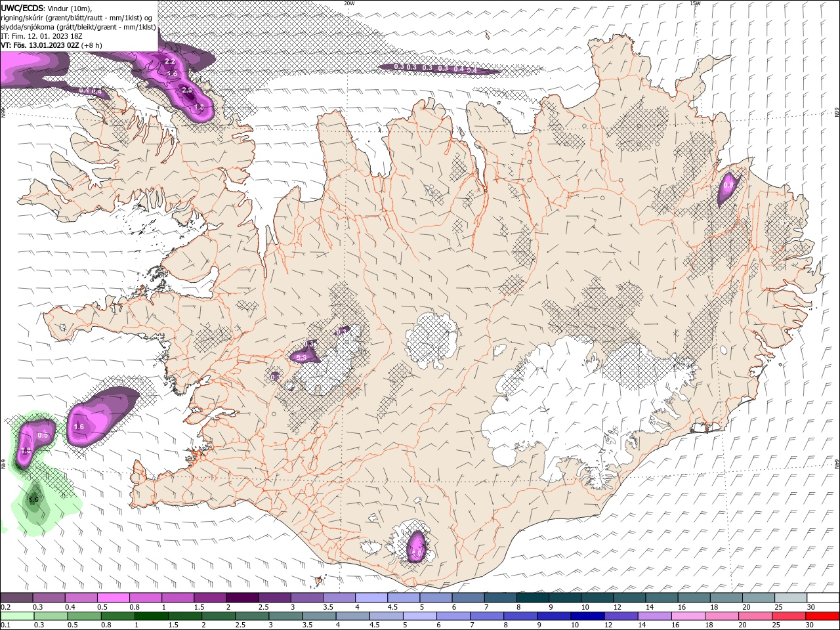Select the white snow swatch labeled 30

click(822, 598)
